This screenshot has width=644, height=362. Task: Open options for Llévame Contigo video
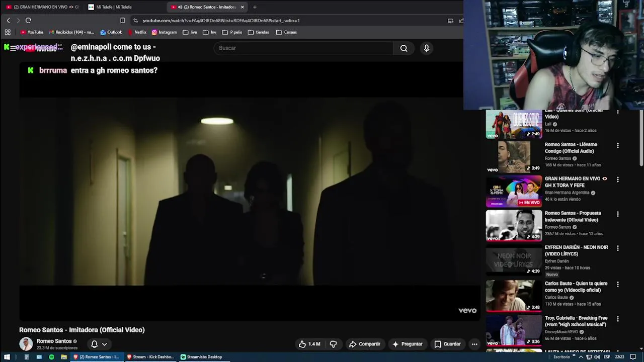617,145
